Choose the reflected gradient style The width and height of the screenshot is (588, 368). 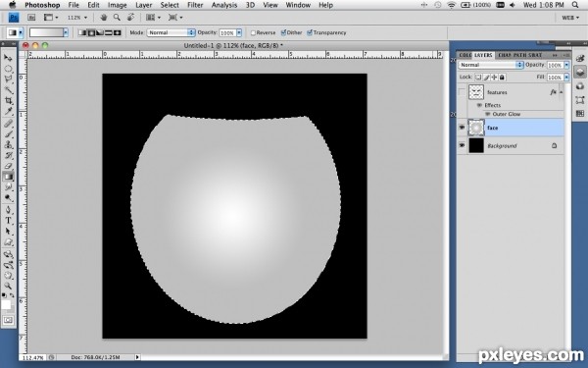(109, 32)
